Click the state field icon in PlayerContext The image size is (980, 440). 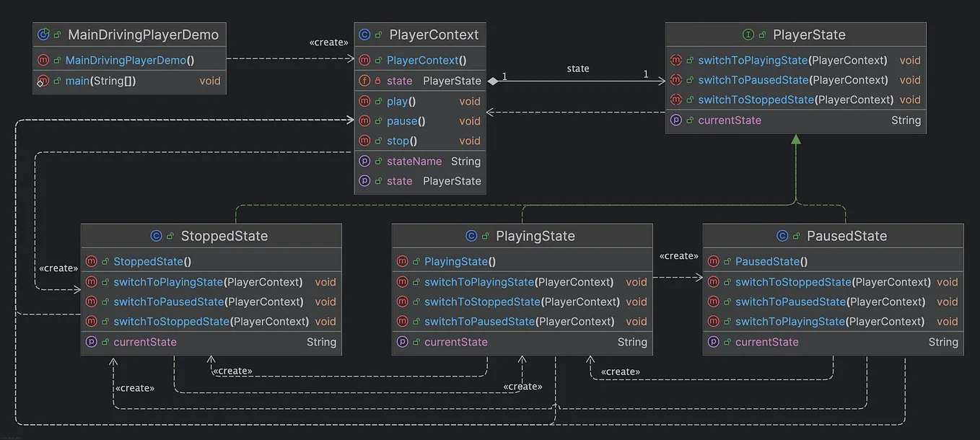[365, 81]
